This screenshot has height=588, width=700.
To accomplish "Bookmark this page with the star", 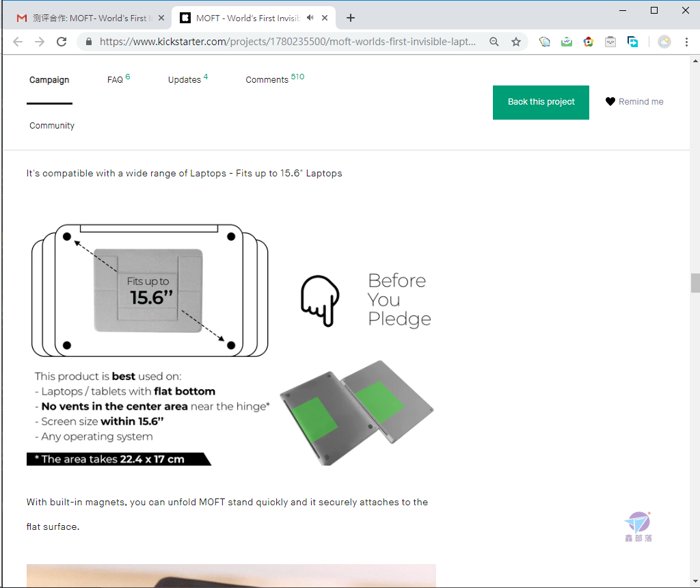I will [x=516, y=42].
